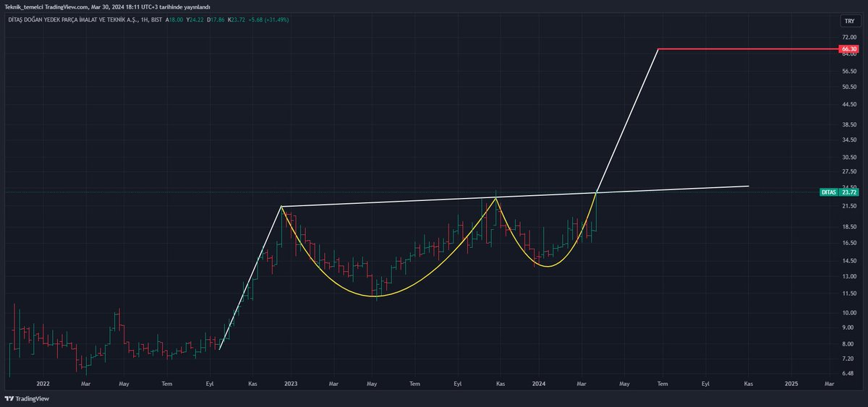
Task: Click the 56.50 price axis label
Action: pos(848,72)
